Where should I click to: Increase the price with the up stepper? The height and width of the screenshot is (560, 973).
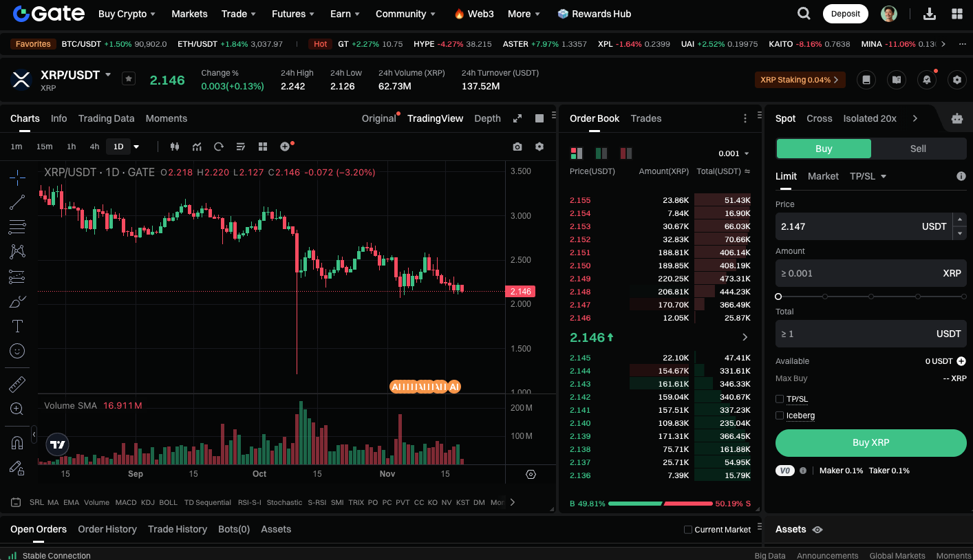point(960,219)
